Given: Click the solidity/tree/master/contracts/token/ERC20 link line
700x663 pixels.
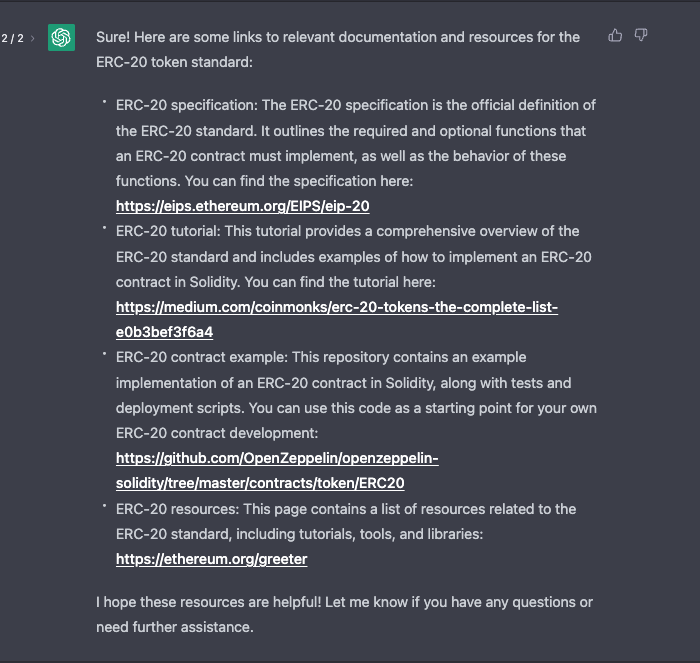Looking at the screenshot, I should [260, 483].
